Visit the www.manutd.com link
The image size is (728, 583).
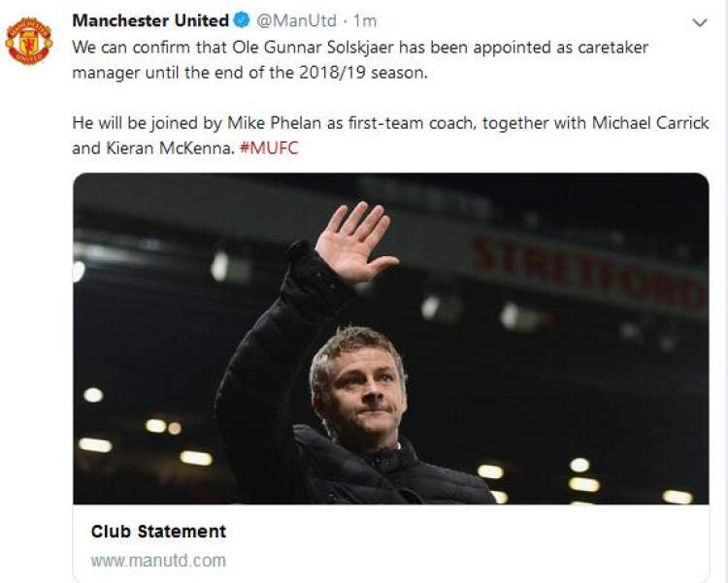pyautogui.click(x=158, y=561)
